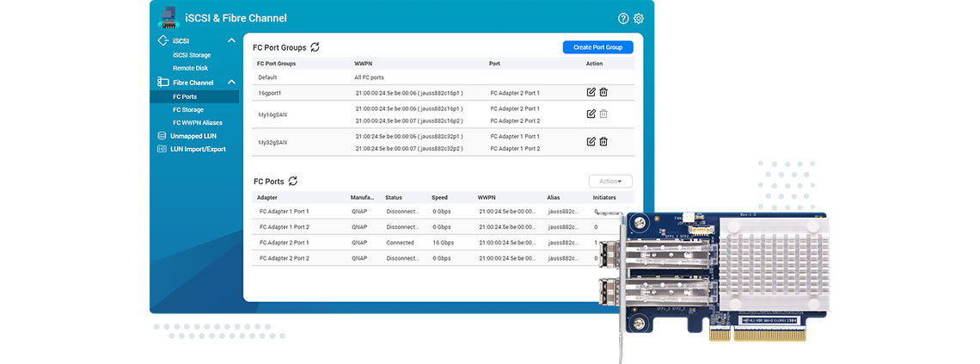Open the settings gear icon

click(639, 18)
